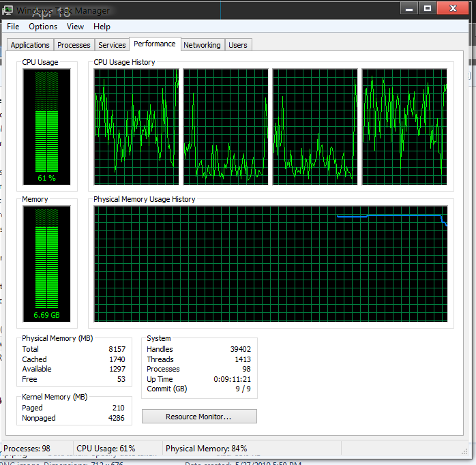Click the 'Kernel Memory (MB)' group label

[55, 397]
